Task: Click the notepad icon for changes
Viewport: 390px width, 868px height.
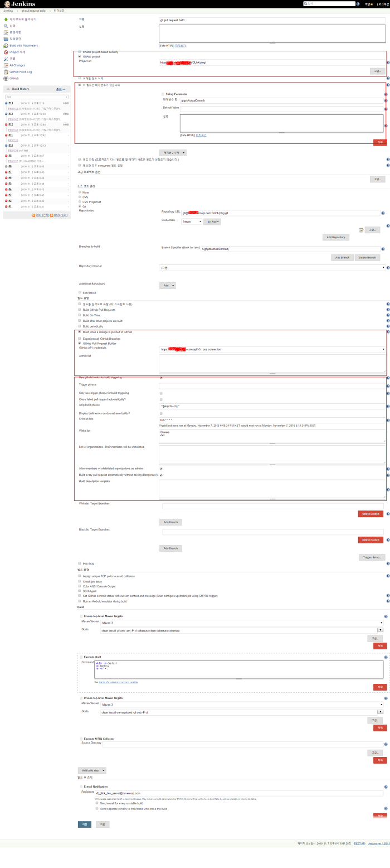Action: pyautogui.click(x=6, y=32)
